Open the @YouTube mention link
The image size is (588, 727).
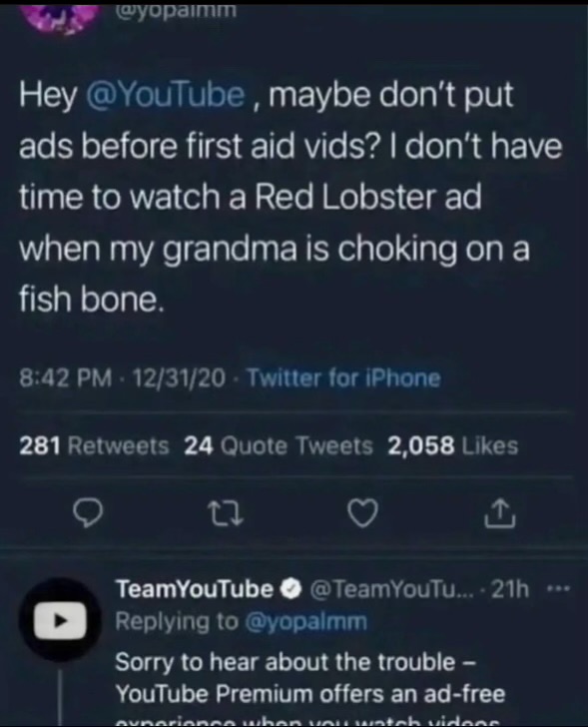[x=166, y=94]
